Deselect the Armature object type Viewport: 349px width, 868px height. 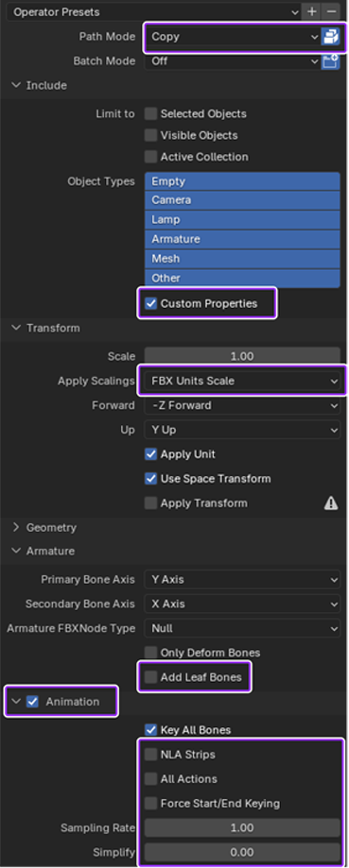(x=242, y=239)
